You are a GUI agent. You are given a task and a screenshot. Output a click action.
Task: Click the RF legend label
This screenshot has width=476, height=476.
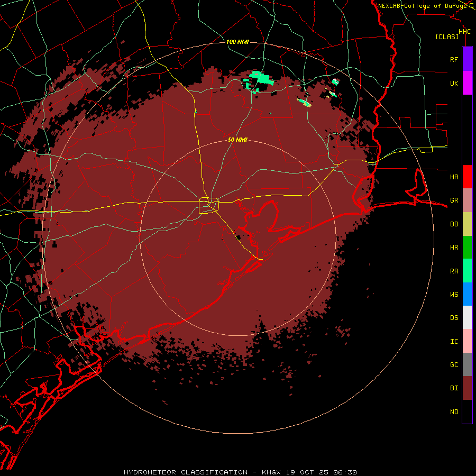454,59
